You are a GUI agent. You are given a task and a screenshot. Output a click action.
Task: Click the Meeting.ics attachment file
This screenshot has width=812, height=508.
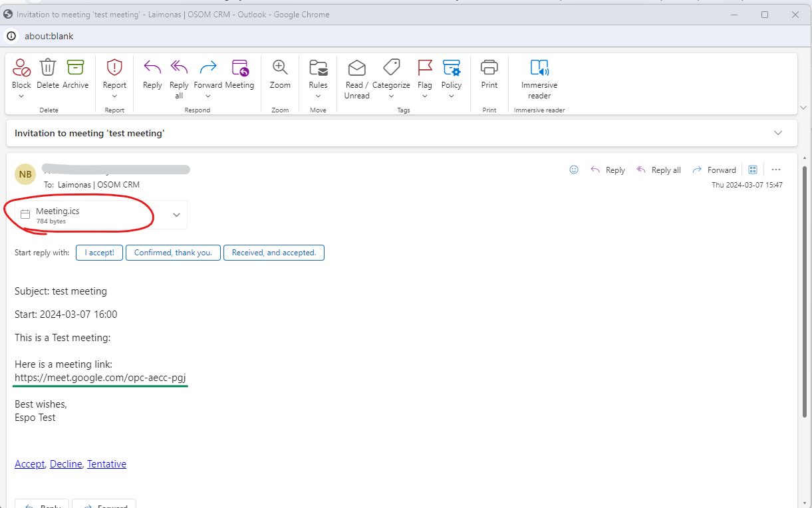pyautogui.click(x=58, y=215)
